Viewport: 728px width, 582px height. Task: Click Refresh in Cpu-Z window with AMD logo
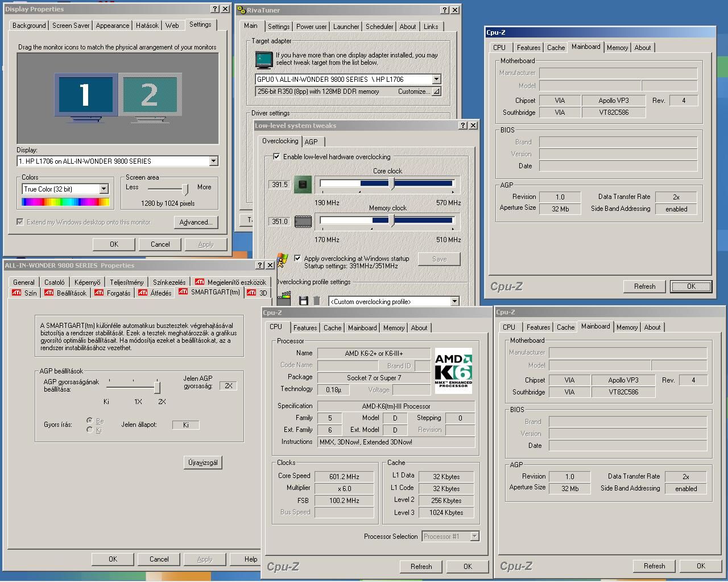pyautogui.click(x=421, y=566)
